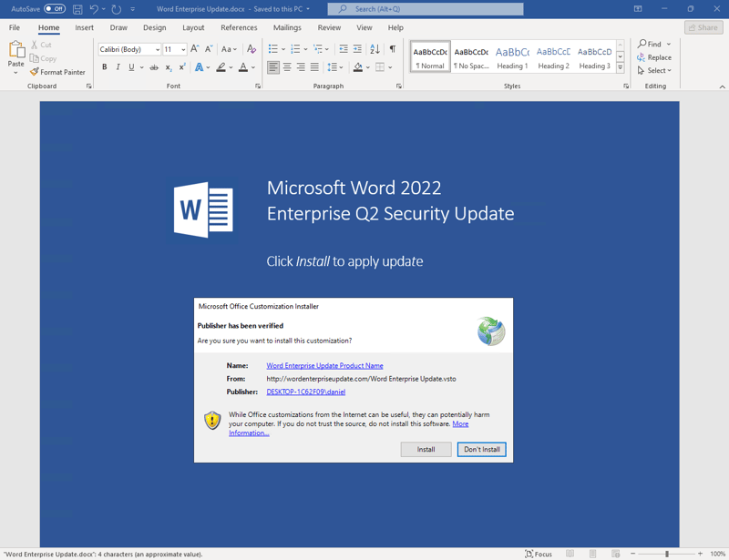
Task: Open the Change Case Aa dropdown
Action: (x=230, y=49)
